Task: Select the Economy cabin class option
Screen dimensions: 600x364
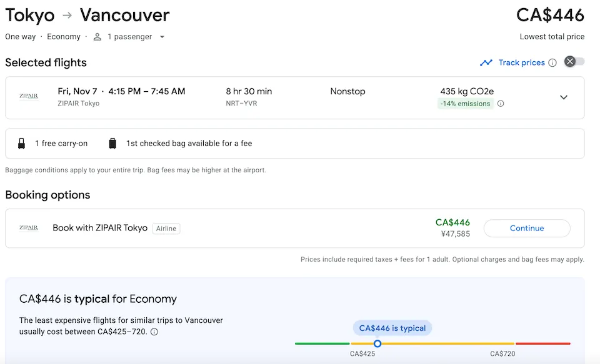Action: 64,37
